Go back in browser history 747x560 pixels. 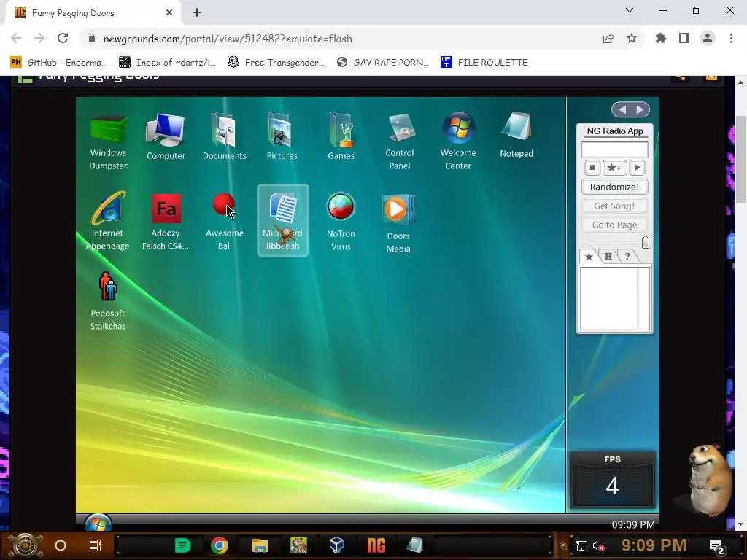click(16, 39)
